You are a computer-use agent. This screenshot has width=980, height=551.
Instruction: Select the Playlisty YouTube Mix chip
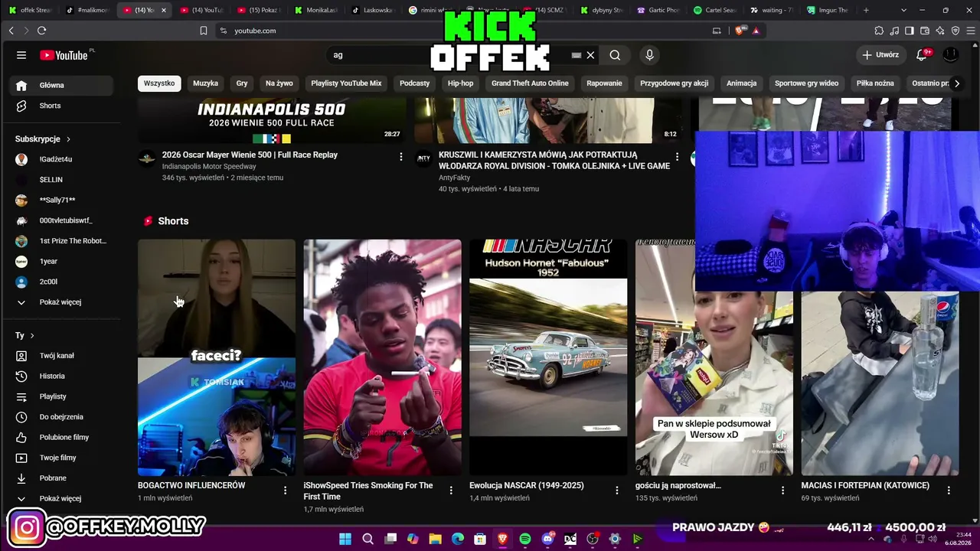[x=346, y=83]
